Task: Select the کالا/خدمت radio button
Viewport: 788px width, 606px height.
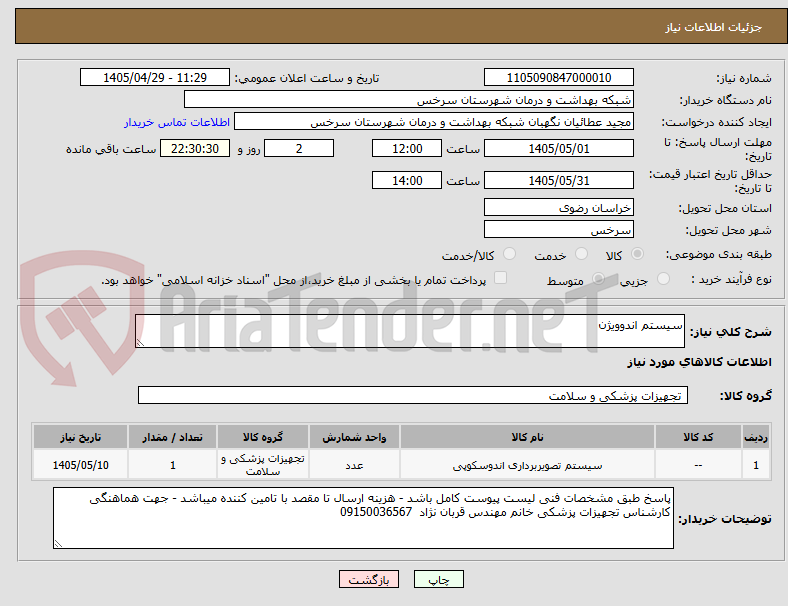Action: click(509, 254)
